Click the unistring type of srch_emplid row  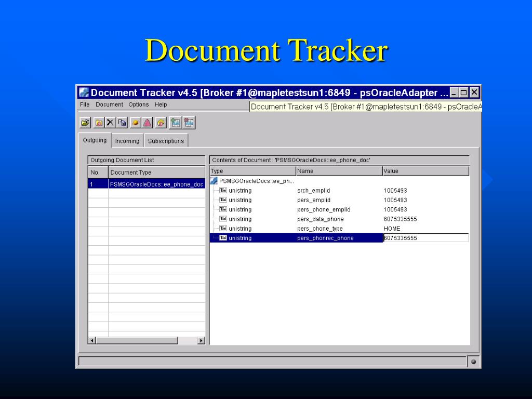240,191
